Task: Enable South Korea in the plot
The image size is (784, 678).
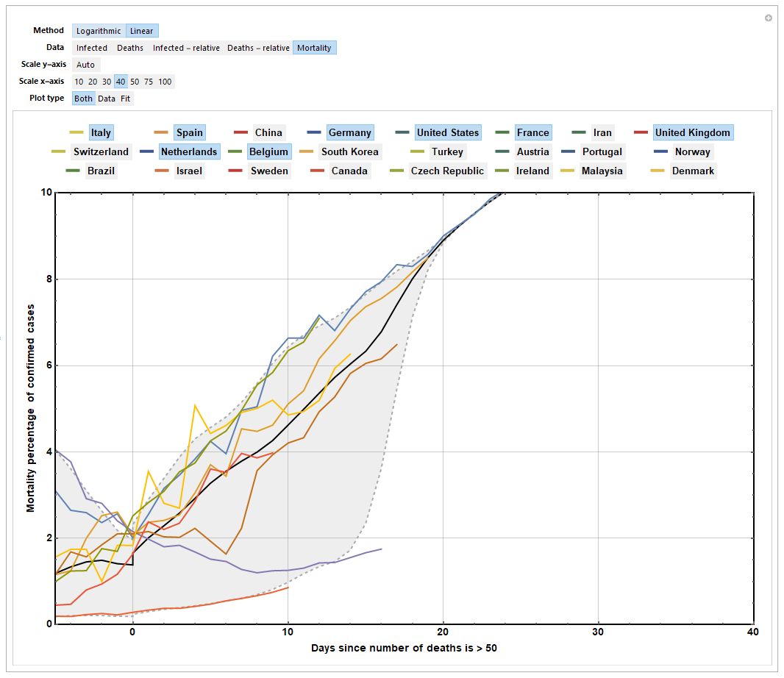Action: point(350,152)
